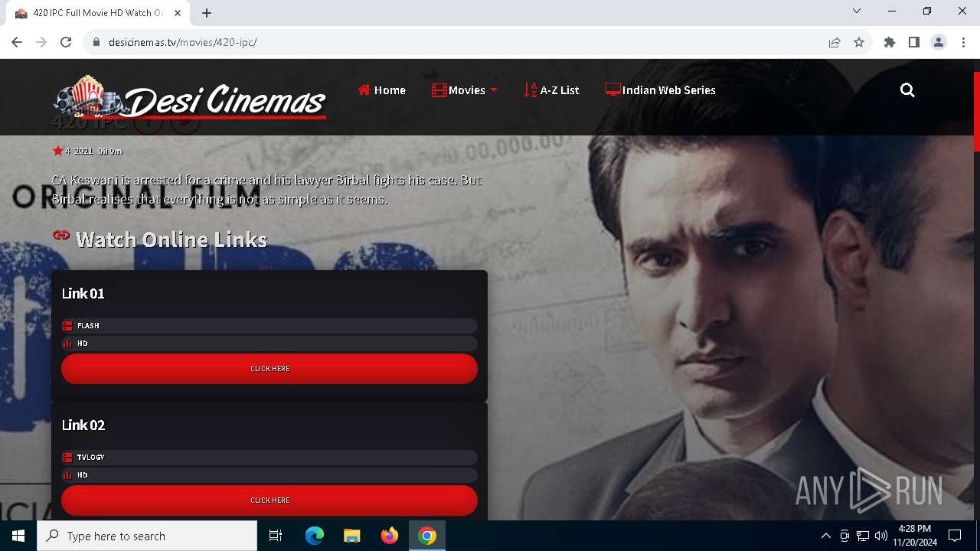Open the Extensions puzzle icon
980x551 pixels.
click(x=890, y=42)
